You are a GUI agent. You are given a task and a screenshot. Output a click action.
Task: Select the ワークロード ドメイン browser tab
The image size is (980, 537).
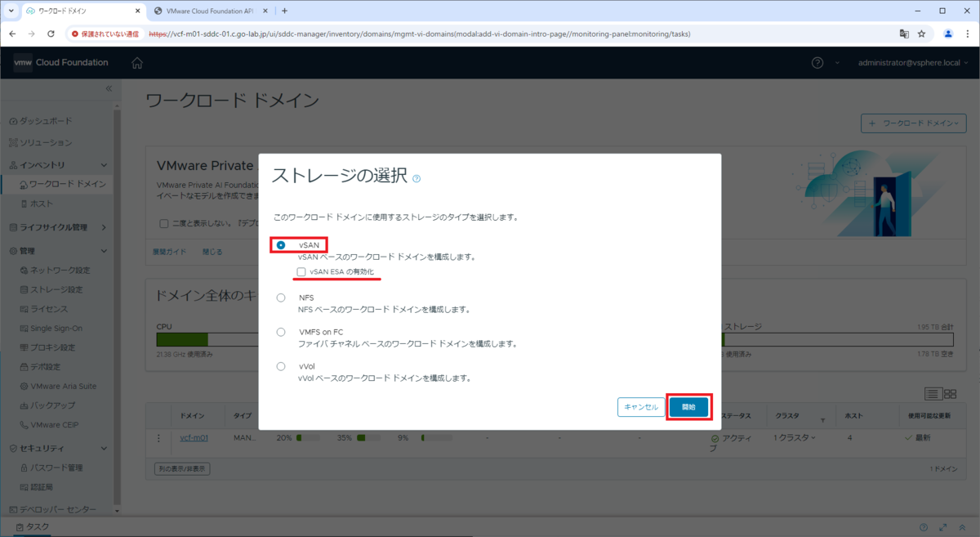[82, 11]
